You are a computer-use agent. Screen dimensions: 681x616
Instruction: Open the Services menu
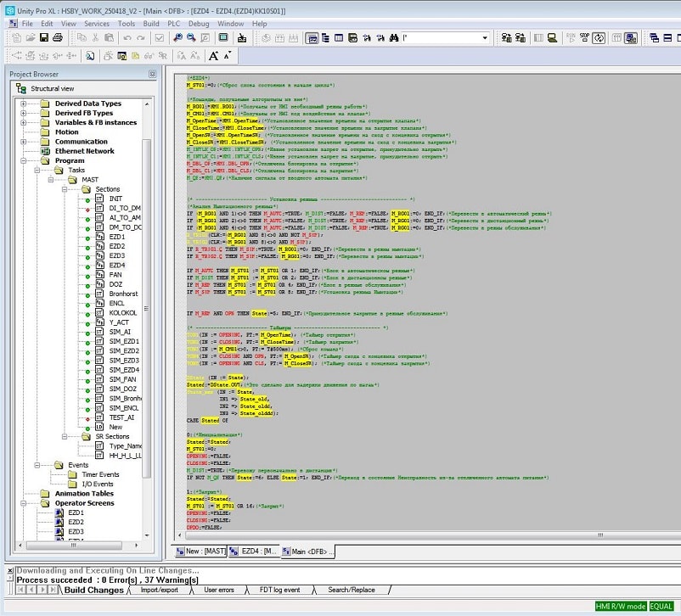[97, 24]
